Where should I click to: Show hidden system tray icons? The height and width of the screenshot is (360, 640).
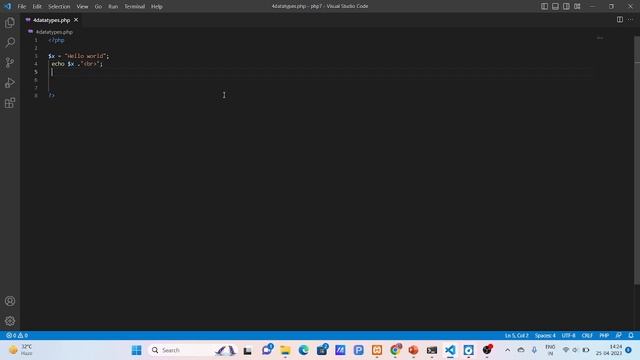click(507, 350)
